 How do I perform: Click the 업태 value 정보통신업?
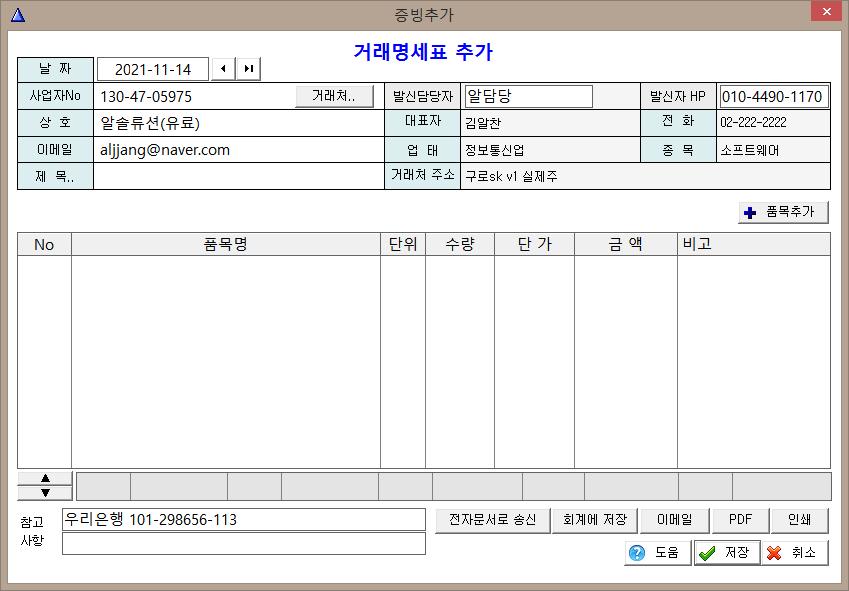point(494,150)
